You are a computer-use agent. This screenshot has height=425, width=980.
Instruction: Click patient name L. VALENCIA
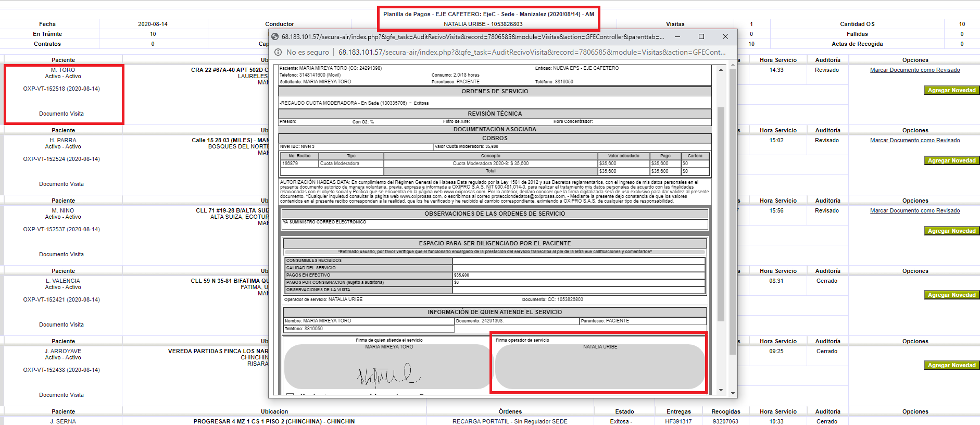point(63,281)
